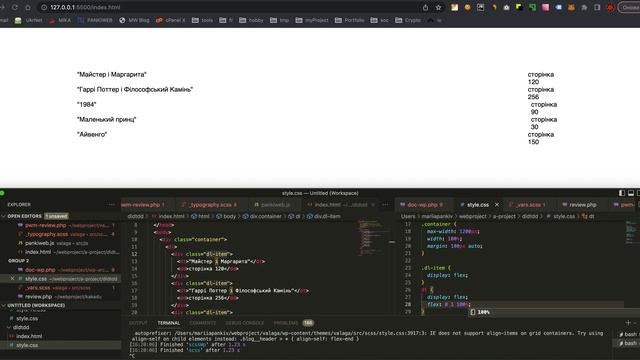640x360 pixels.
Task: Show the OUTPUT panel tab
Action: (138, 323)
